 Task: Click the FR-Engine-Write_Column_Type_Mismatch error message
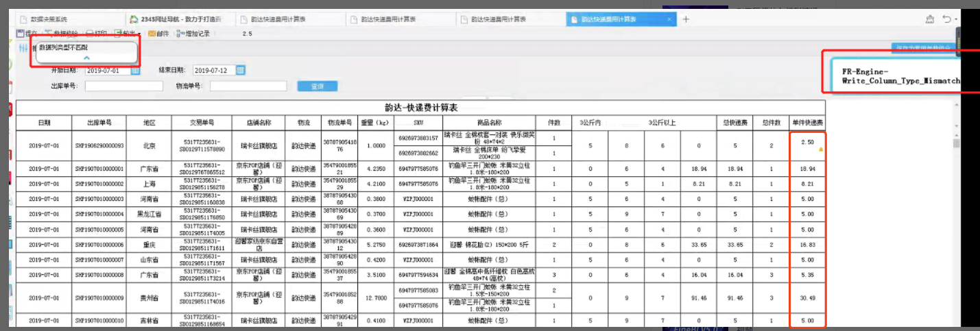[900, 75]
